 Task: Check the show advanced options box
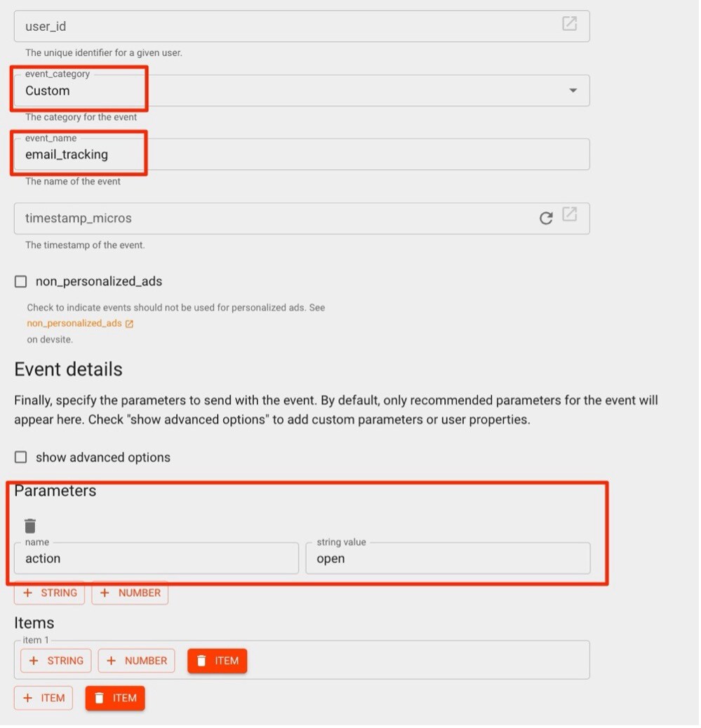[21, 457]
